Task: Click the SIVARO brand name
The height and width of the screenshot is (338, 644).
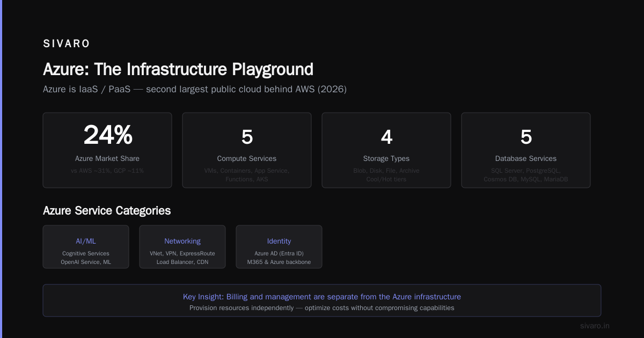Action: pos(67,43)
